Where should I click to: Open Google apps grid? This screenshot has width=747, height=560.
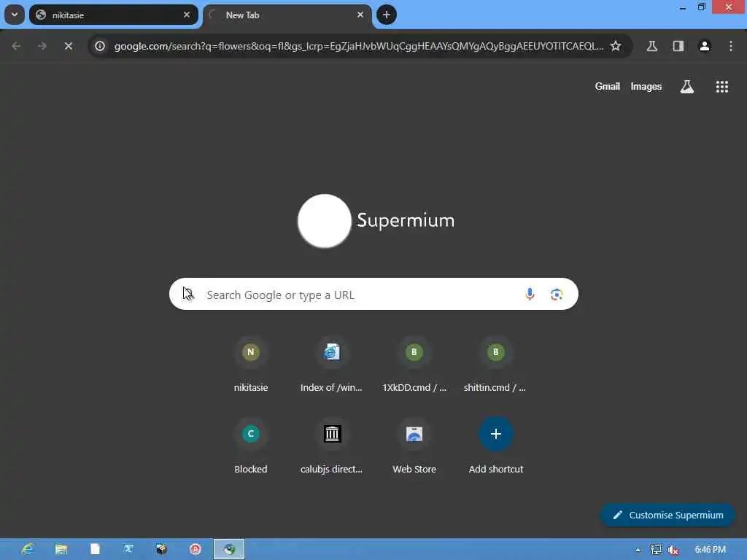tap(721, 86)
